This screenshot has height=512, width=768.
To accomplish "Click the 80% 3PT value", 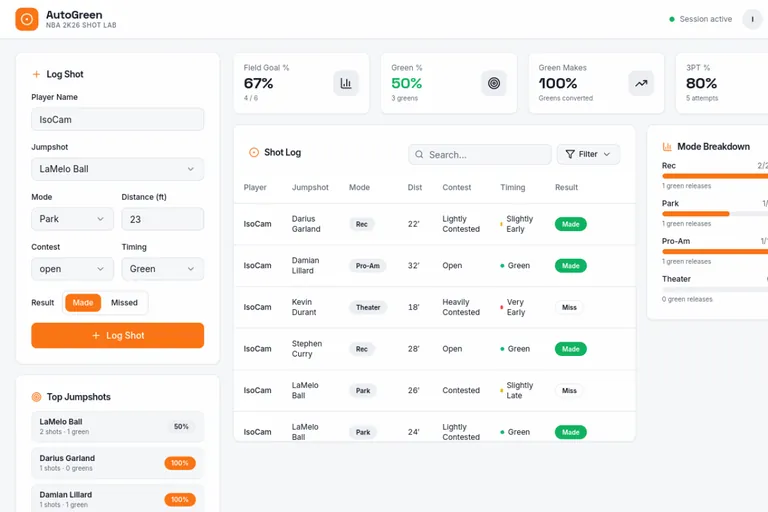I will tap(701, 83).
